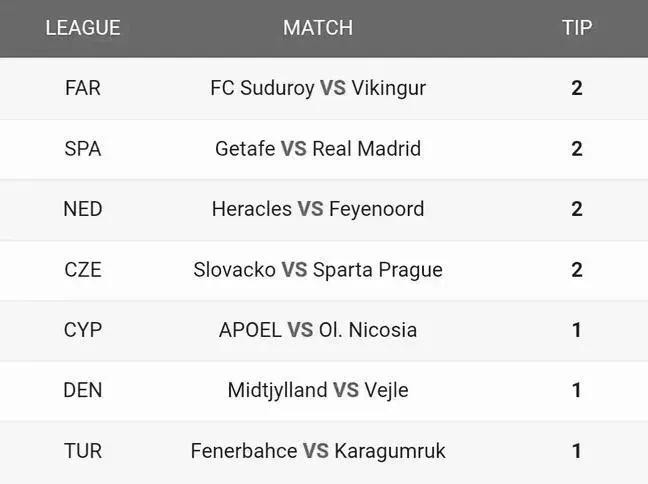Click the SPA league code
648x484 pixels.
click(83, 149)
